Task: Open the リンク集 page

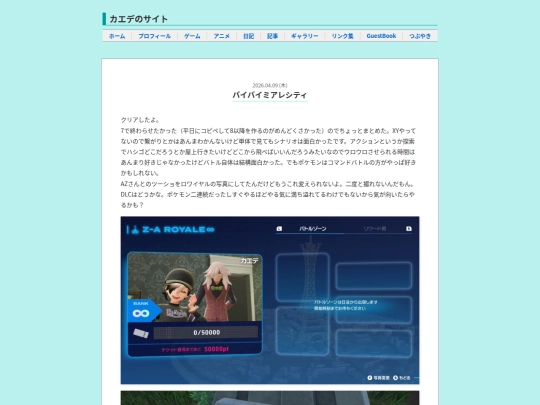Action: (342, 36)
